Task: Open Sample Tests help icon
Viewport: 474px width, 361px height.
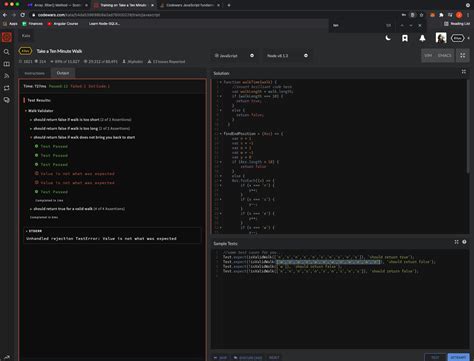Action: 464,242
